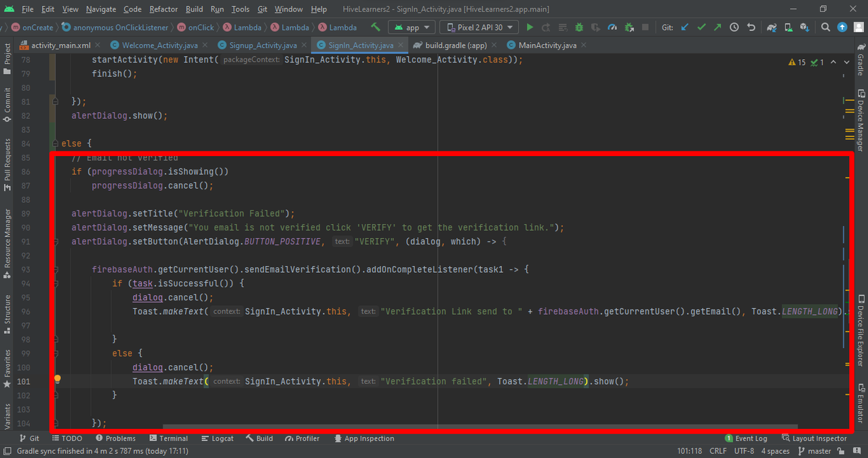This screenshot has height=458, width=868.
Task: Toggle the Commit tool window
Action: click(7, 104)
